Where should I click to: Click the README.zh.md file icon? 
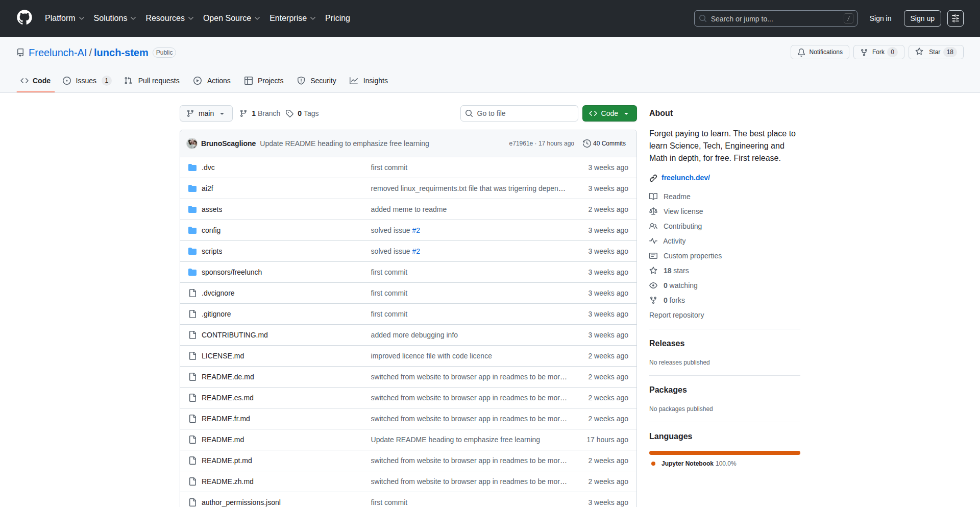[x=192, y=481]
